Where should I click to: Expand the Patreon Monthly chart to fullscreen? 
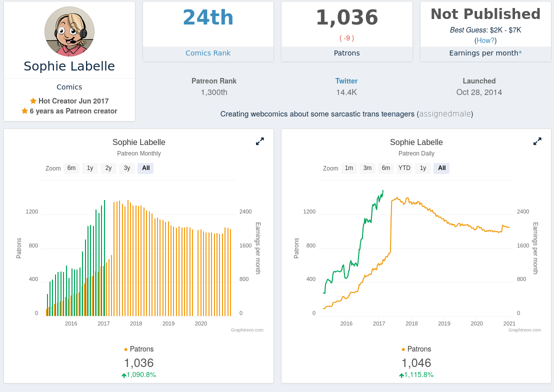tap(259, 141)
